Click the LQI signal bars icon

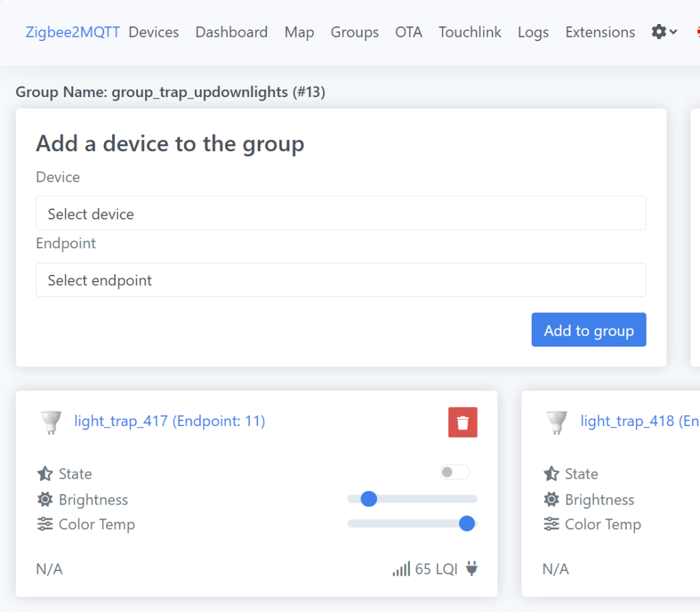[401, 568]
